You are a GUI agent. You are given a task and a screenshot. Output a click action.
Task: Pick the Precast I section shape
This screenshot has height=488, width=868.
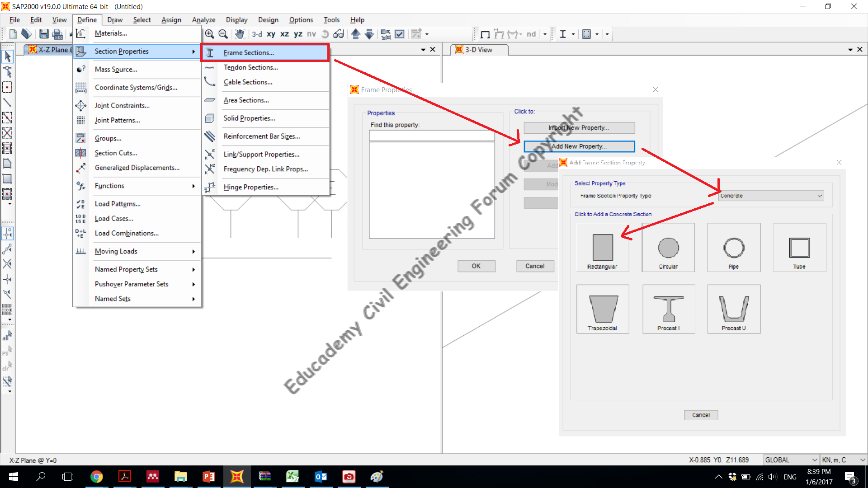pyautogui.click(x=668, y=309)
